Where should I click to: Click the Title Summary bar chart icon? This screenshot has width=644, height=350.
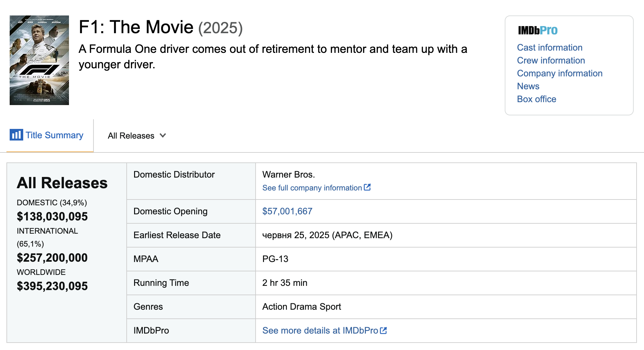[16, 135]
